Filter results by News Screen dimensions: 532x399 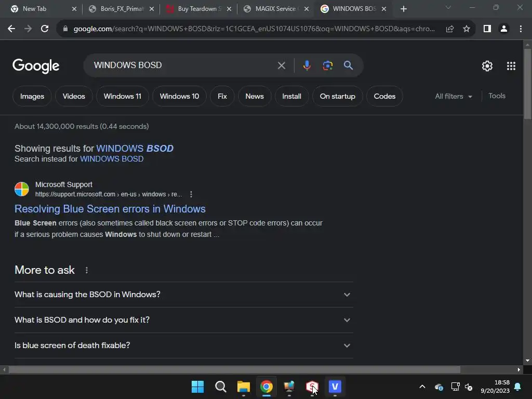(255, 96)
